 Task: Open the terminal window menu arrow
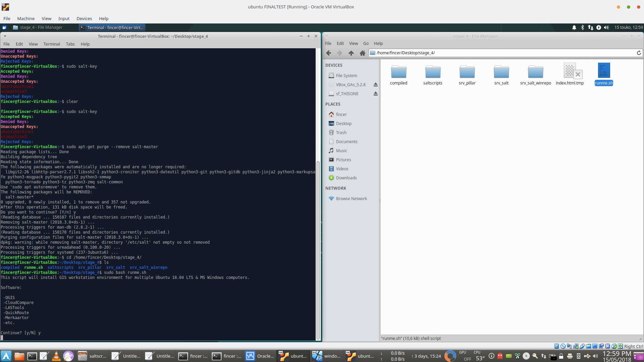[5, 36]
